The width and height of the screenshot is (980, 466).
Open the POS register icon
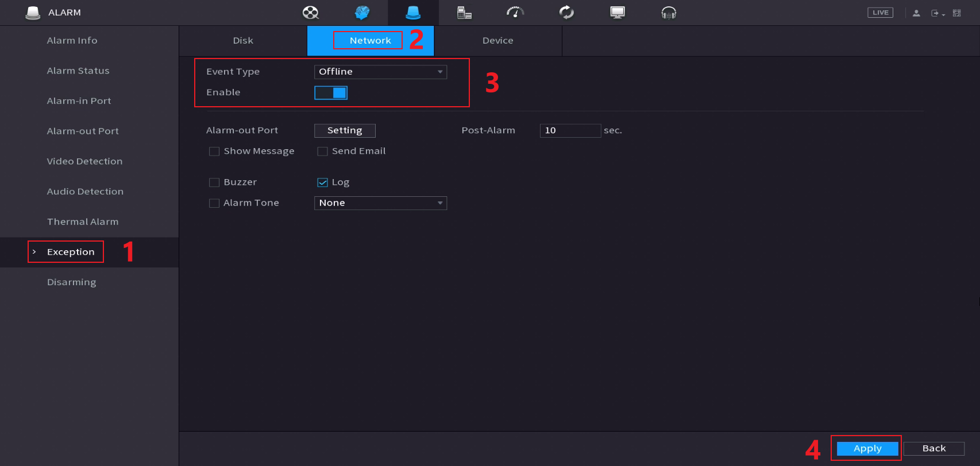pyautogui.click(x=464, y=13)
